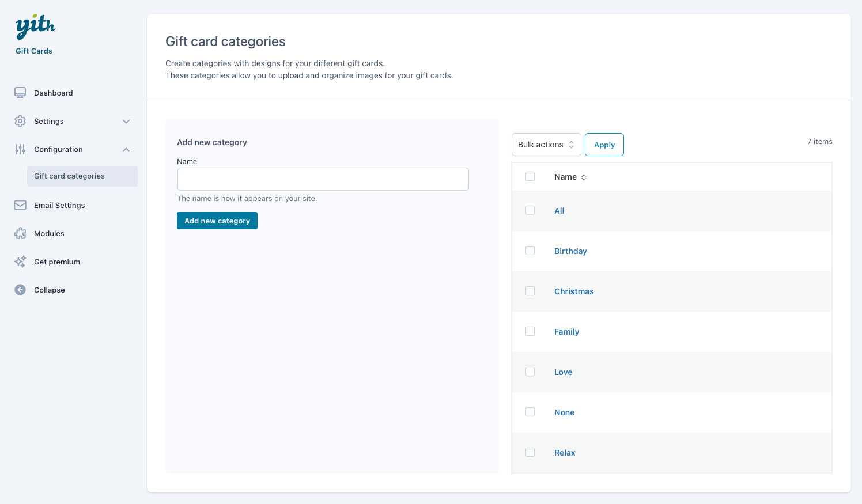
Task: Open the Family category link
Action: tap(566, 332)
